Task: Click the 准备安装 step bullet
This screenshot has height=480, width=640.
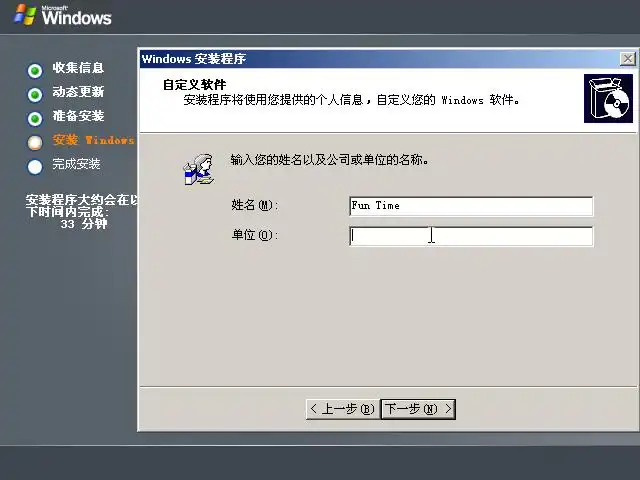Action: [x=35, y=119]
